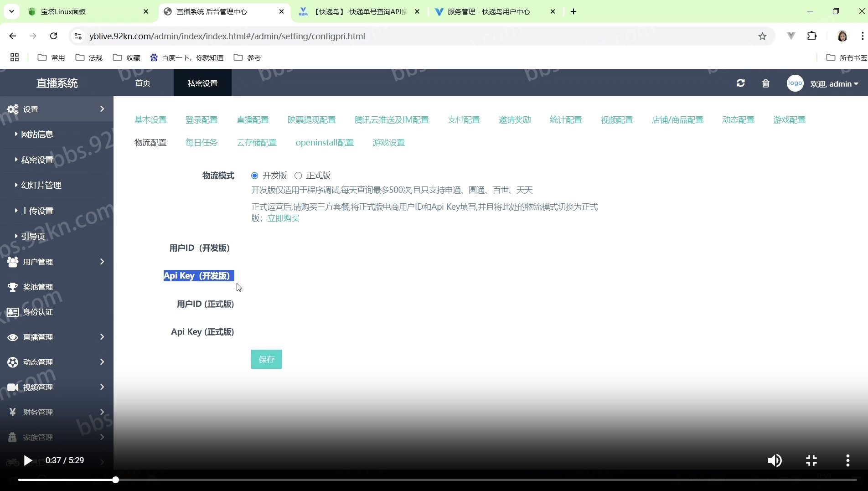868x491 pixels.
Task: Open the 登录配置 tab
Action: tap(201, 120)
